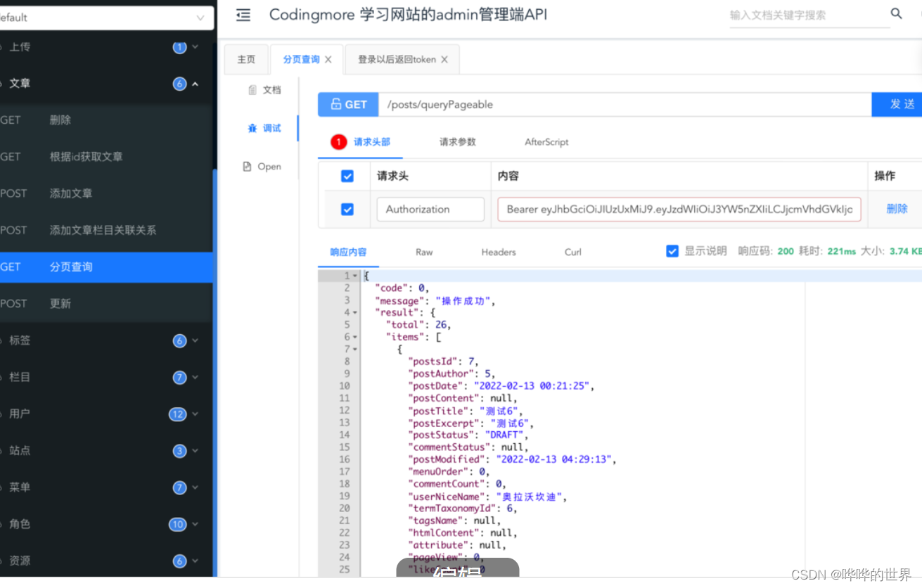This screenshot has height=588, width=922.
Task: Click the 角色 count badge 10
Action: [177, 524]
